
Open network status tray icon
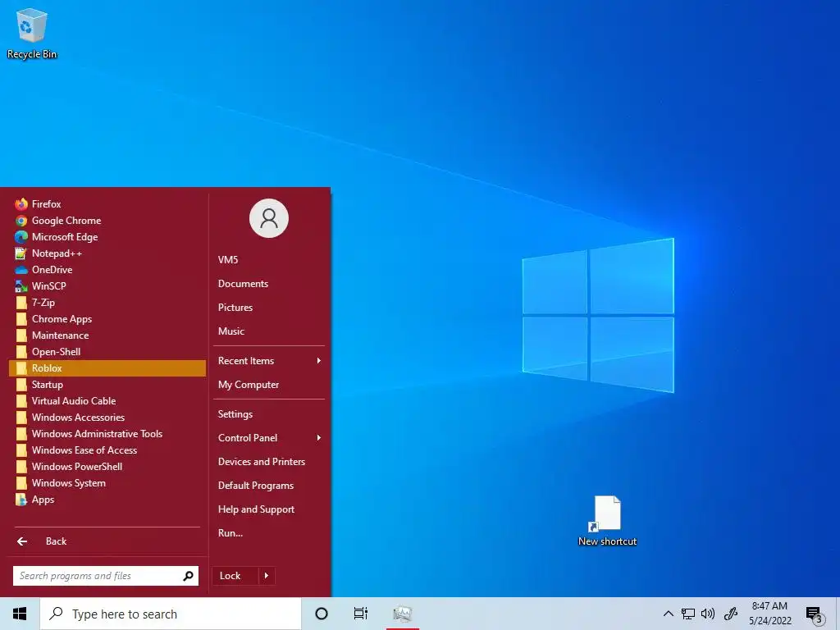688,614
